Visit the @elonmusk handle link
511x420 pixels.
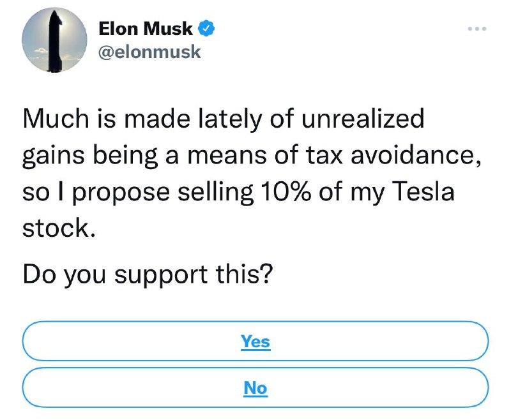click(149, 52)
